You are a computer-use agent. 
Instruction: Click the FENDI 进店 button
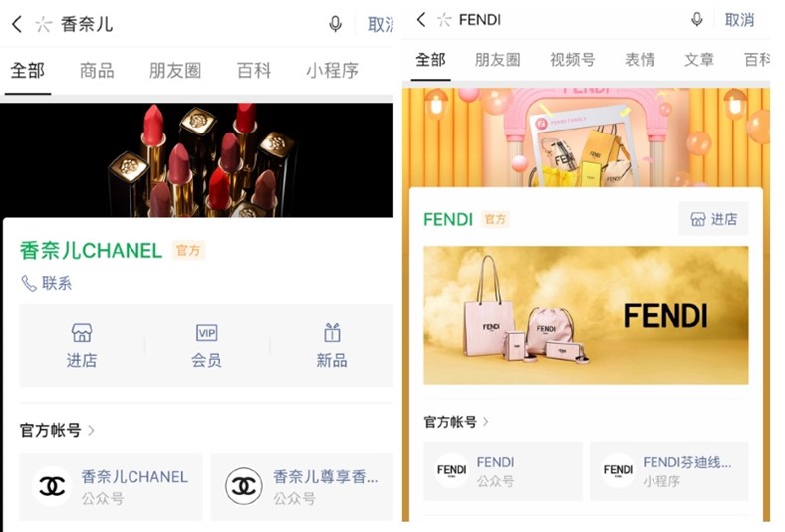coord(713,219)
